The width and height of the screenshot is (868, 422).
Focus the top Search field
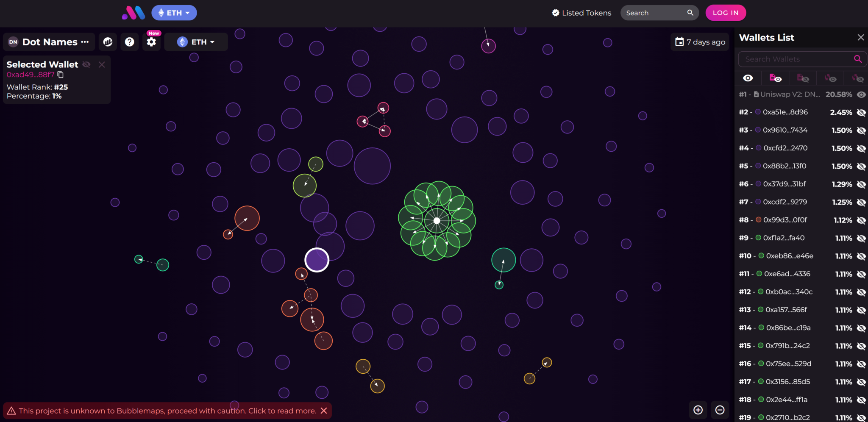(654, 13)
